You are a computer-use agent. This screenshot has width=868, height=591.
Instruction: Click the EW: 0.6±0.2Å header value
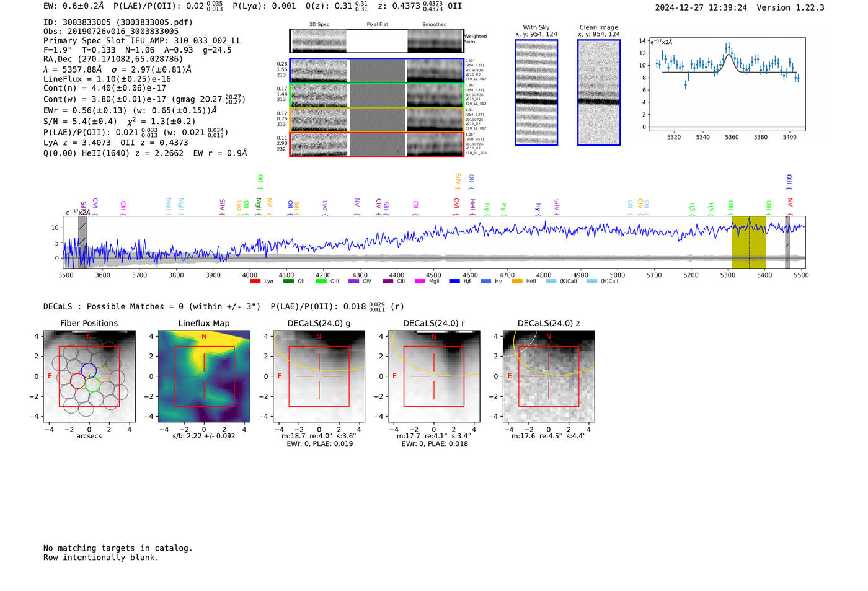click(x=74, y=6)
